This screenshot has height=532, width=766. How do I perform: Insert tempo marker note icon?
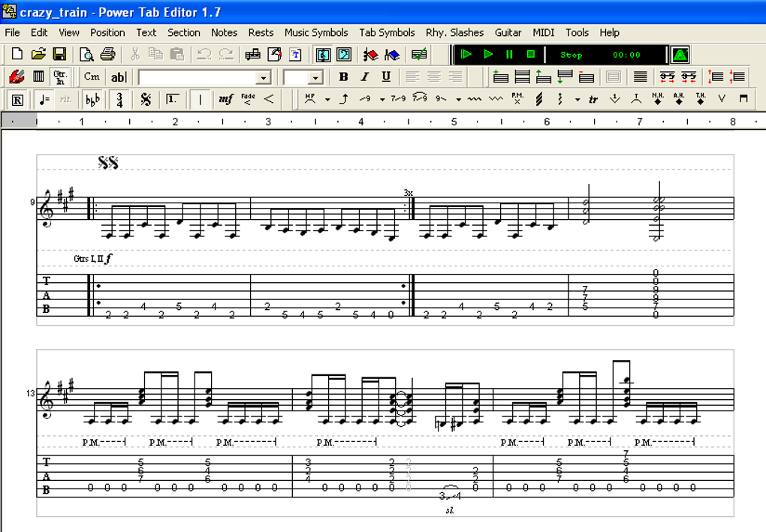(44, 100)
